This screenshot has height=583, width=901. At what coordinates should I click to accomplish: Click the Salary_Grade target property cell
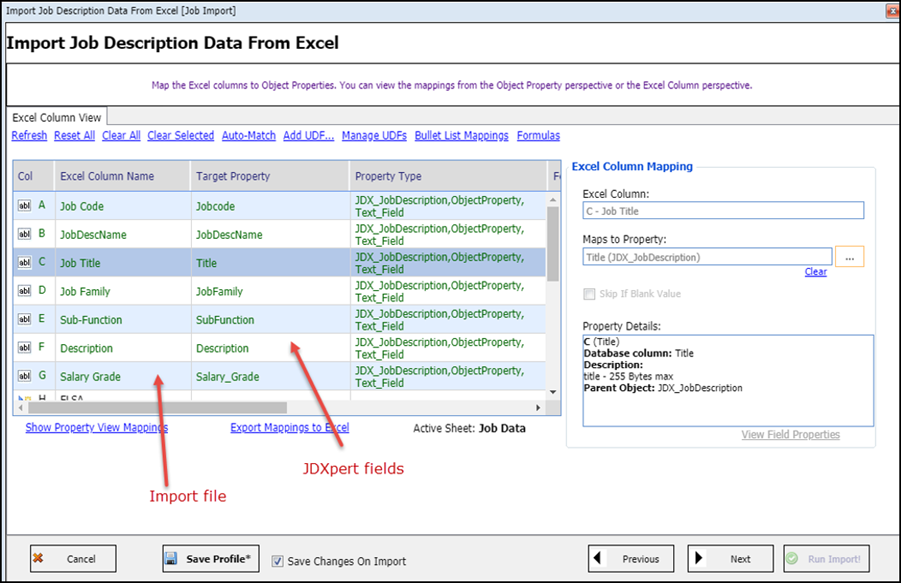[270, 376]
